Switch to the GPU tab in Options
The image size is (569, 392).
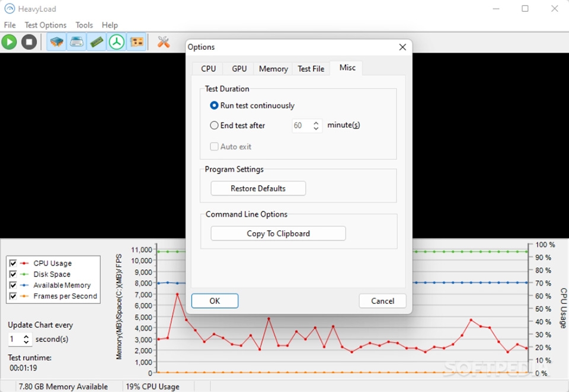(239, 69)
